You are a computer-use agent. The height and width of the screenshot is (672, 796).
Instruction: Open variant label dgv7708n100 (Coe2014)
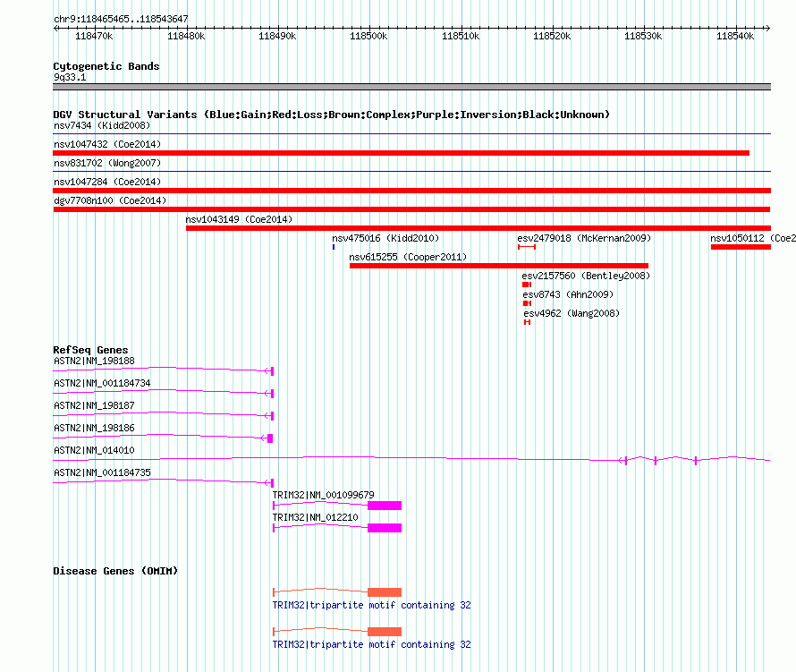click(x=110, y=200)
